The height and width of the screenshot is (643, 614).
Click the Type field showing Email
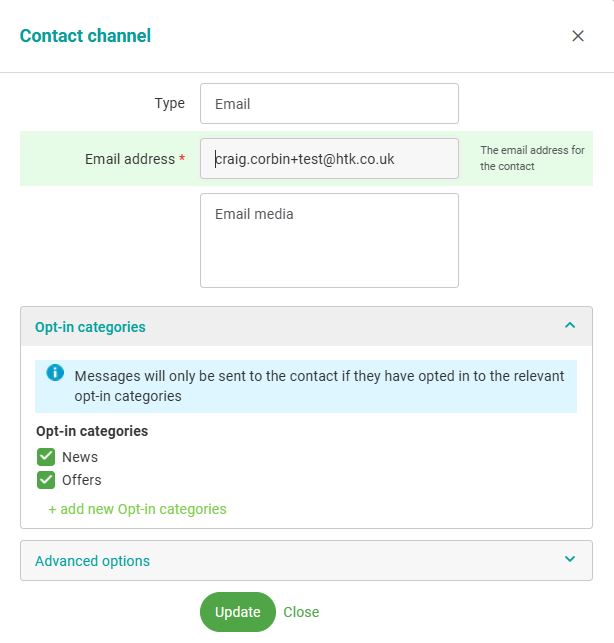[329, 104]
